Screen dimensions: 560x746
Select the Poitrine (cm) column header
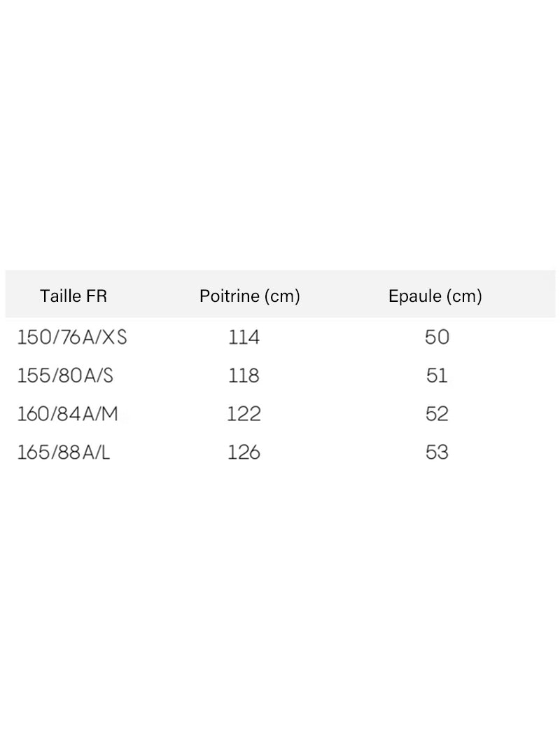pos(250,296)
